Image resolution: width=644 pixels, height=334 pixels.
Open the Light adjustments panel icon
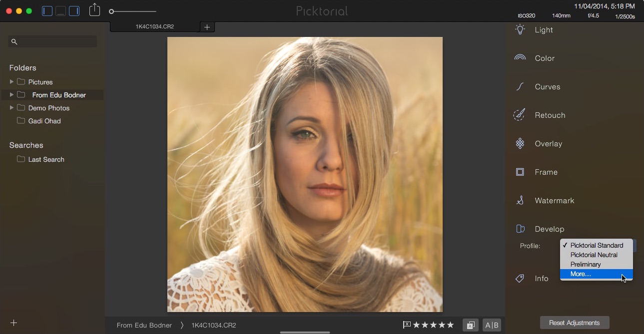tap(520, 29)
